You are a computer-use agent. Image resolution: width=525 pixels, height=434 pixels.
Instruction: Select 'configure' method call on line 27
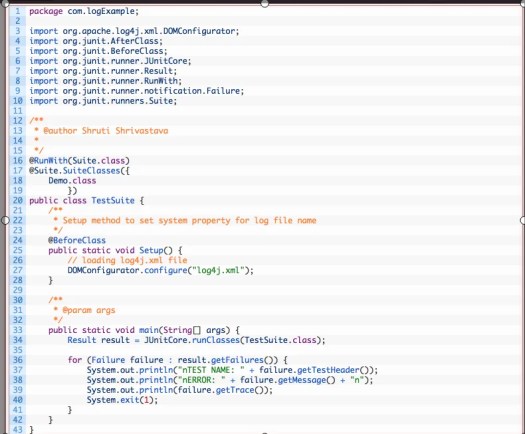[166, 270]
